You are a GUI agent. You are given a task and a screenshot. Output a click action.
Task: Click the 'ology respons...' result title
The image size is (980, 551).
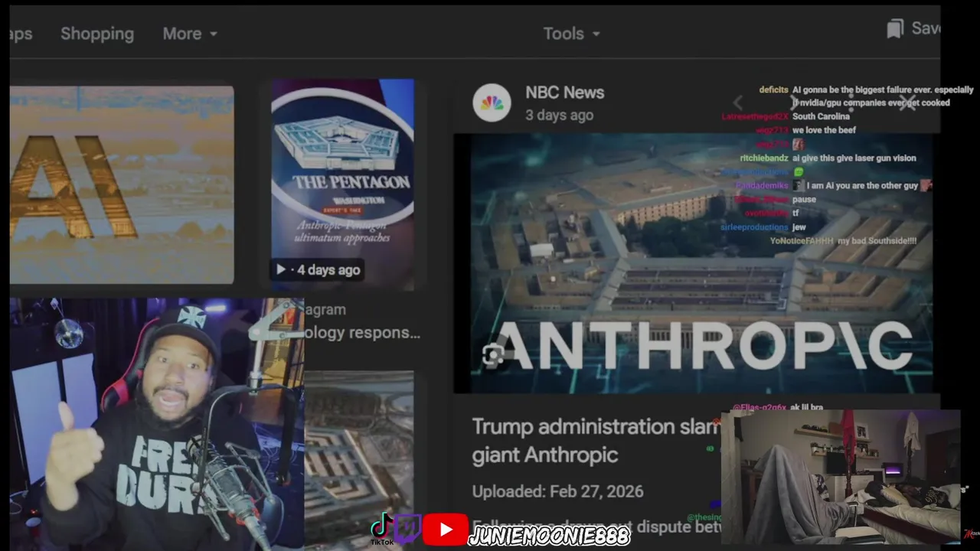362,333
